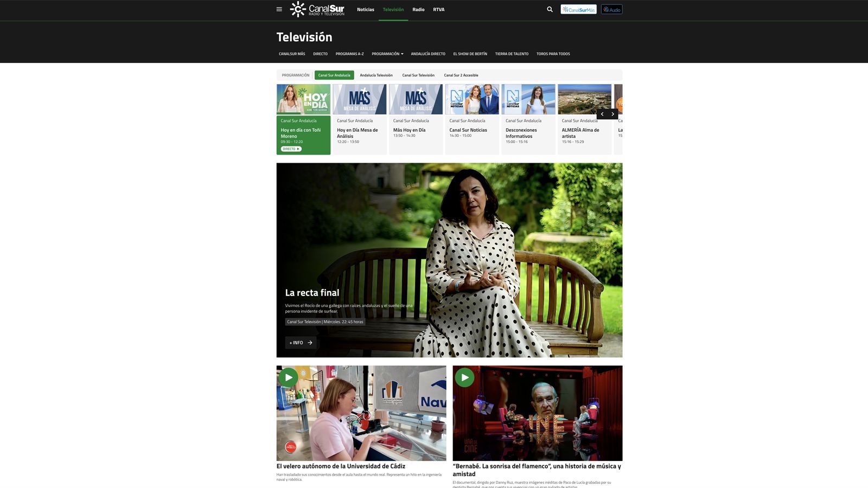The height and width of the screenshot is (488, 868).
Task: Open TIERRA DE TALENTO link
Action: [512, 54]
